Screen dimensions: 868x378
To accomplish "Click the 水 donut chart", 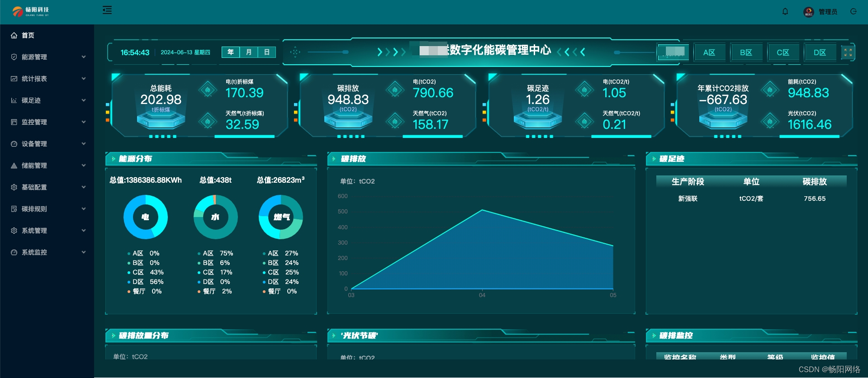I will 215,217.
